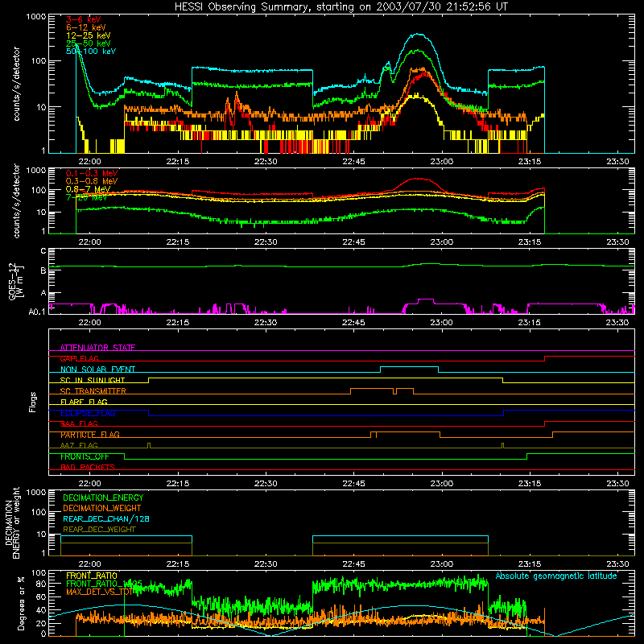The image size is (644, 644).
Task: Click the cyan REAR_DEC_CHAN plateau near 22:50
Action: pos(400,536)
